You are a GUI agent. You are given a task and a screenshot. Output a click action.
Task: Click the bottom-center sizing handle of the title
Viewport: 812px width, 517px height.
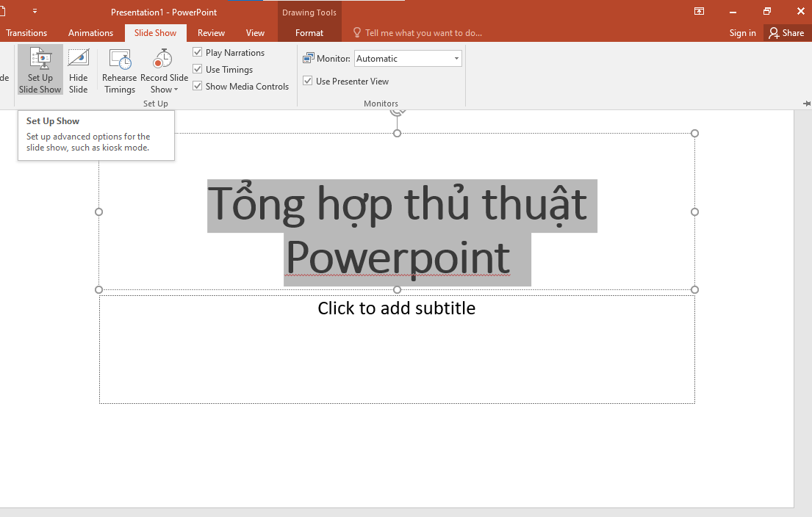click(398, 290)
